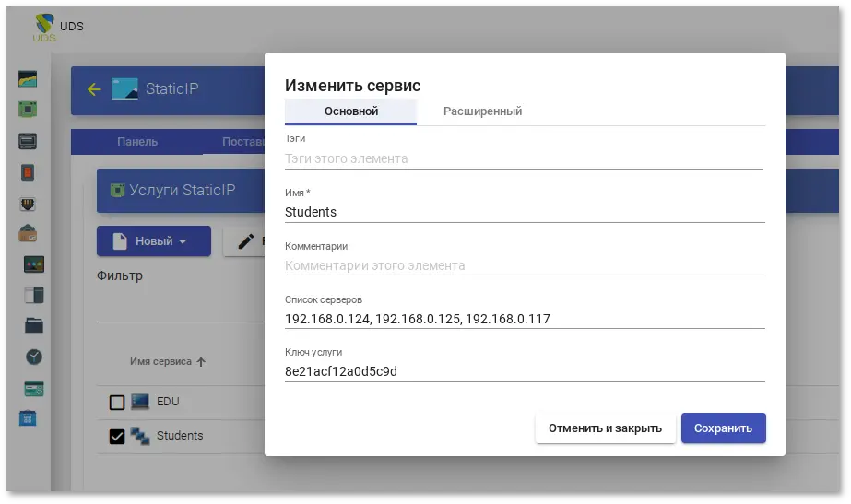Viewport: 851px width, 504px height.
Task: Go back using the yellow arrow
Action: [x=94, y=89]
